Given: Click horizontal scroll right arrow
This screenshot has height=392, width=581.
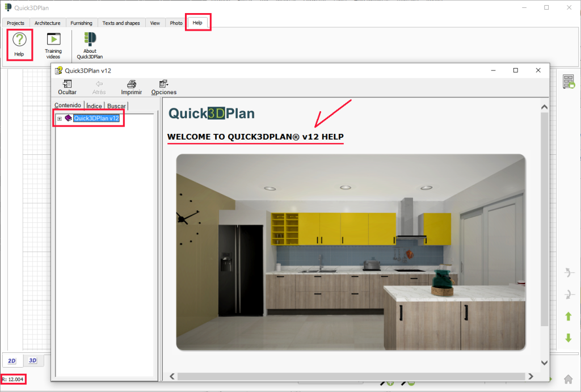Looking at the screenshot, I should coord(531,377).
